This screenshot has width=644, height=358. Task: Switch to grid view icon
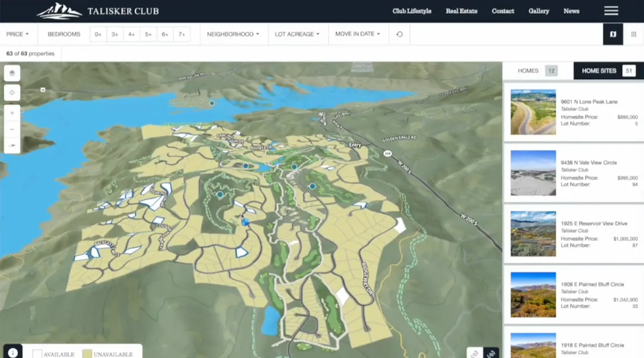click(634, 34)
